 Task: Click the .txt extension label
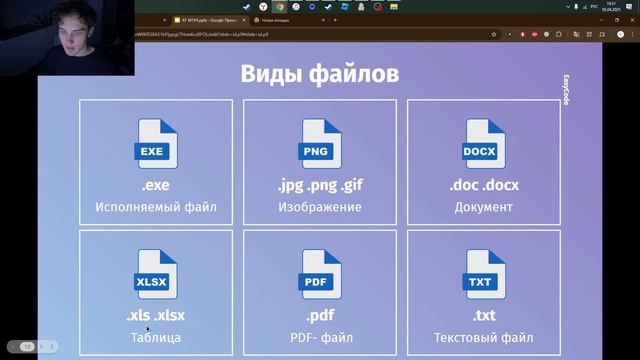tap(484, 316)
